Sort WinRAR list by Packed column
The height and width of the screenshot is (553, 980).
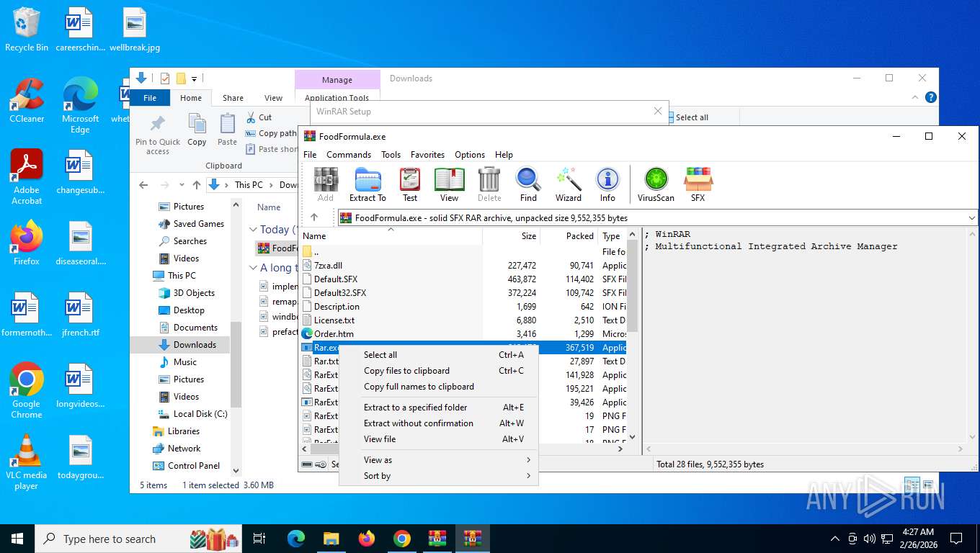569,235
